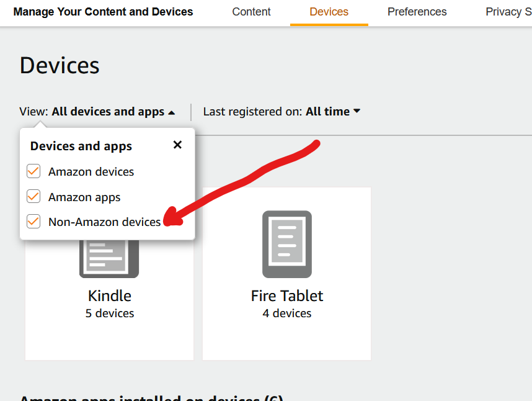Click the Manage Your Content and Devices heading
The height and width of the screenshot is (401, 532).
tap(103, 11)
